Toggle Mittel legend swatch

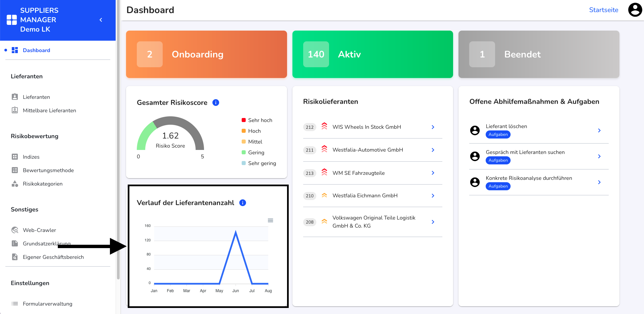pyautogui.click(x=244, y=142)
